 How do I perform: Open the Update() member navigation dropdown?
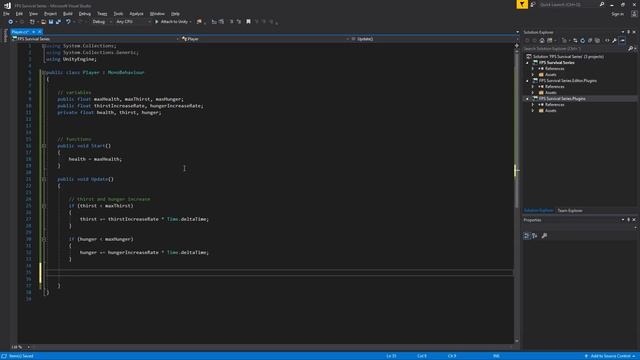(x=435, y=39)
